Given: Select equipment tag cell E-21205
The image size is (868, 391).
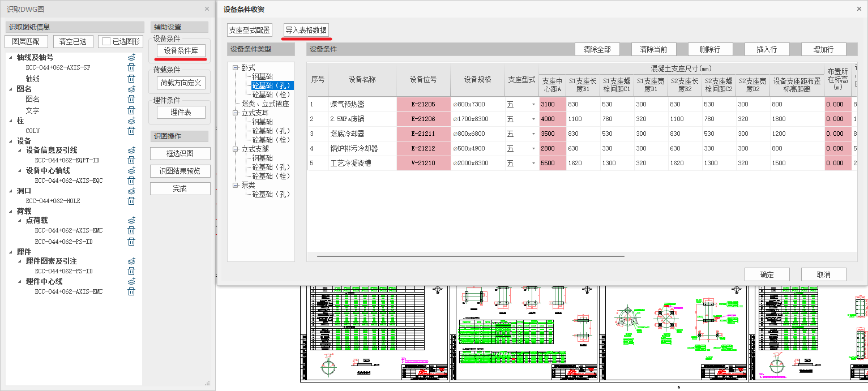Looking at the screenshot, I should [x=423, y=104].
